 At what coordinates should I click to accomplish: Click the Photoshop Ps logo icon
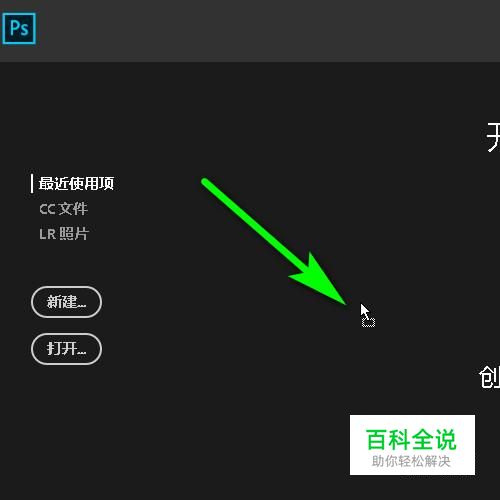coord(19,29)
